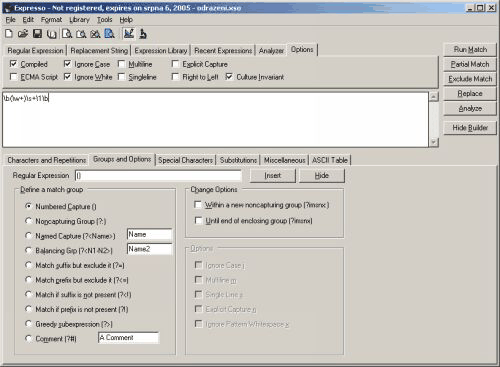Click the expression editor scroll-down arrow

click(x=433, y=142)
